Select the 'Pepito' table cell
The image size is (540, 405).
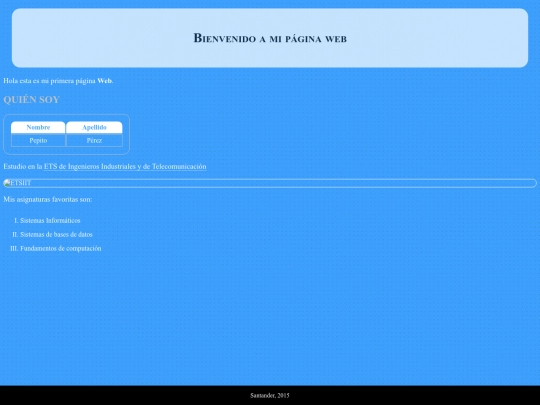[x=38, y=141]
